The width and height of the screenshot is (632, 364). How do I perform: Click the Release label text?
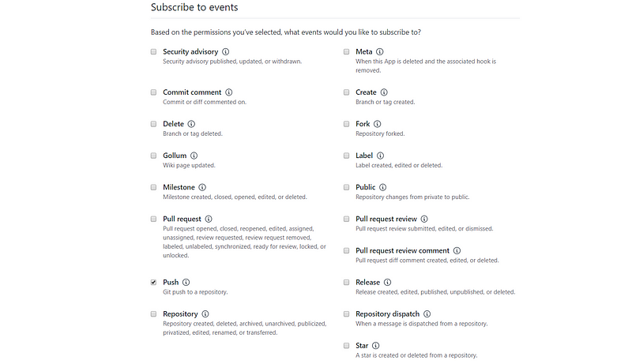pyautogui.click(x=367, y=282)
